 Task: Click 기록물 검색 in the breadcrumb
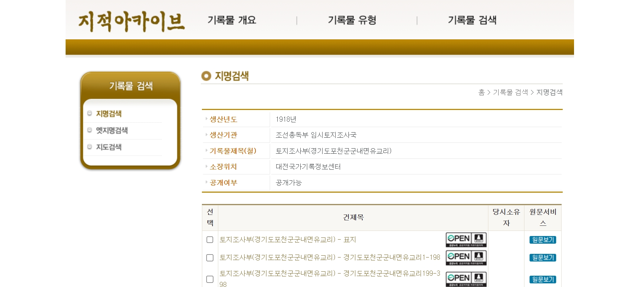click(x=510, y=93)
